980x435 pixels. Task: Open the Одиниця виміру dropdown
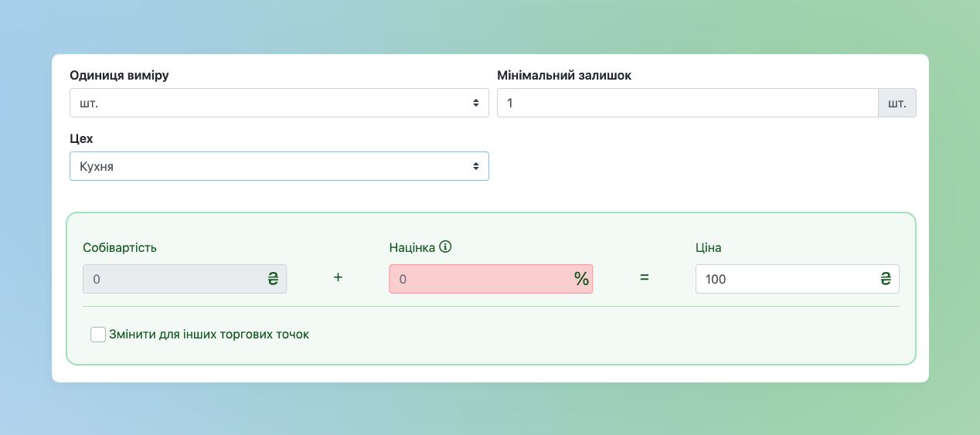point(279,103)
